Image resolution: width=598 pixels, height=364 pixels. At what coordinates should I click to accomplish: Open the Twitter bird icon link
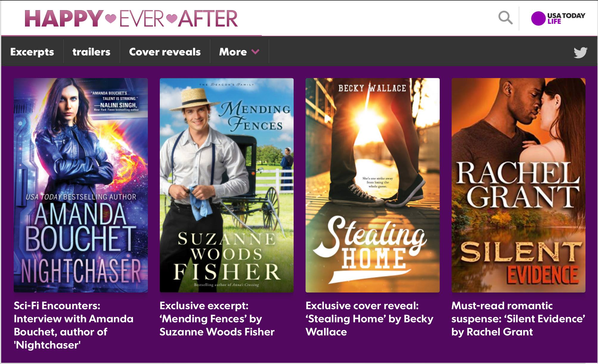pyautogui.click(x=580, y=52)
